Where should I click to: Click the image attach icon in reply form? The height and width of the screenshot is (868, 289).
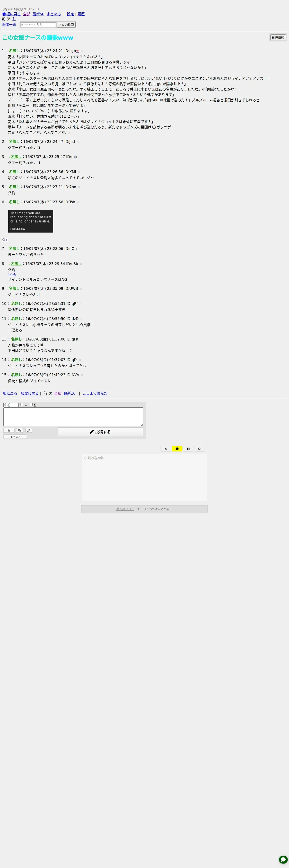(9, 430)
